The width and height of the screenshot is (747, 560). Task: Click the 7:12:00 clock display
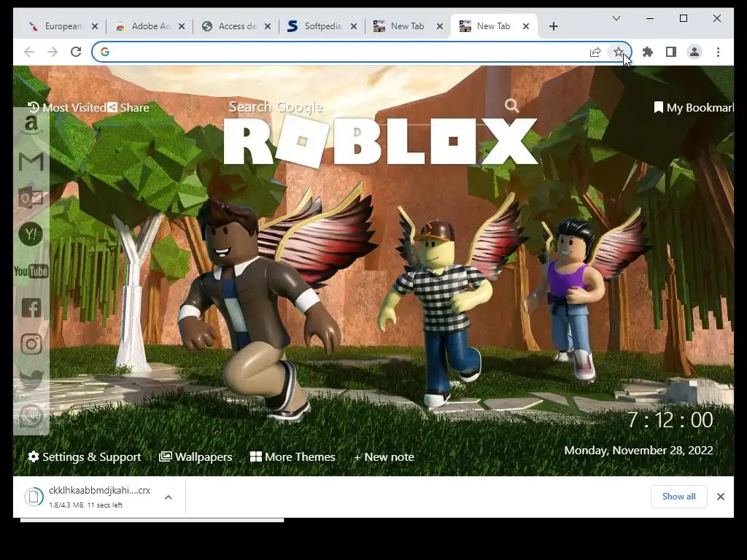[x=670, y=420]
